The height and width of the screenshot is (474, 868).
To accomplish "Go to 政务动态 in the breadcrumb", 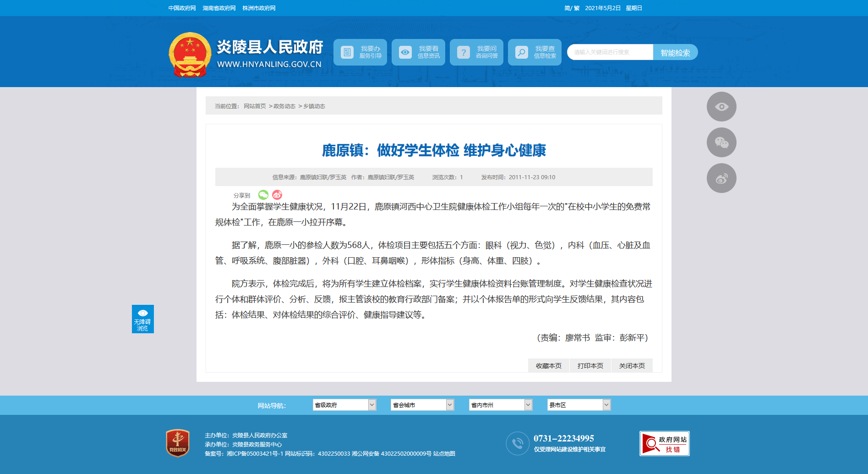I will pyautogui.click(x=284, y=106).
